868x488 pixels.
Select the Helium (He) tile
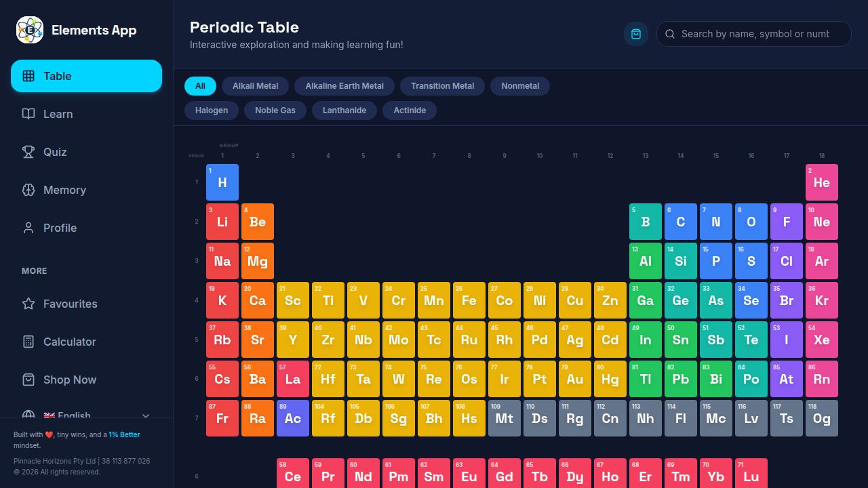coord(822,182)
